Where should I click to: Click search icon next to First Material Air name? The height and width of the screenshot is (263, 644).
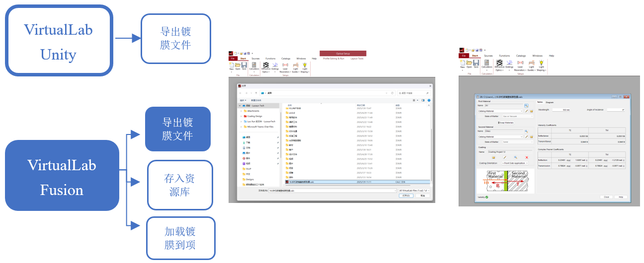pyautogui.click(x=526, y=106)
